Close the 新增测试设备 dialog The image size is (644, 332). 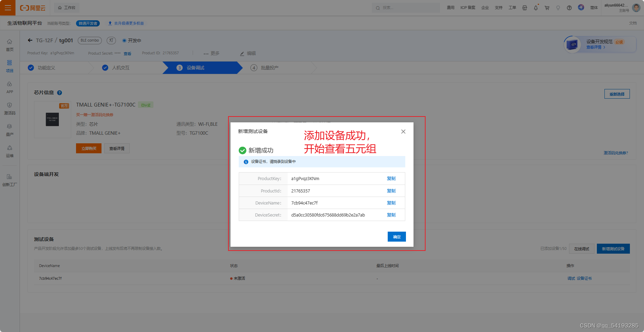pyautogui.click(x=403, y=132)
